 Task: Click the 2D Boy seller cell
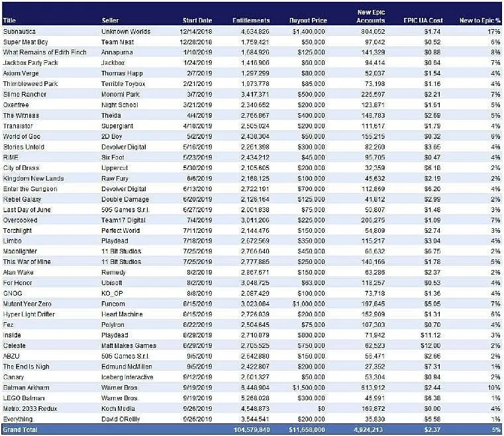coord(111,136)
